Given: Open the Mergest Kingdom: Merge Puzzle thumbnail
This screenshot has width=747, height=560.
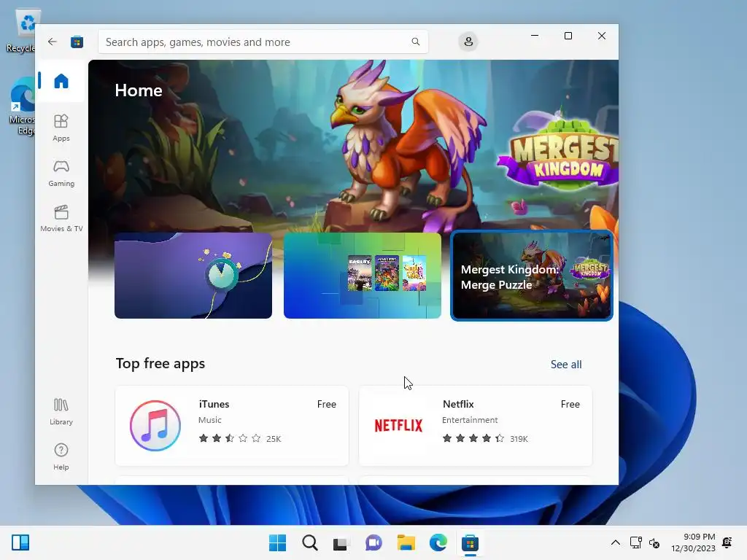Looking at the screenshot, I should point(532,276).
